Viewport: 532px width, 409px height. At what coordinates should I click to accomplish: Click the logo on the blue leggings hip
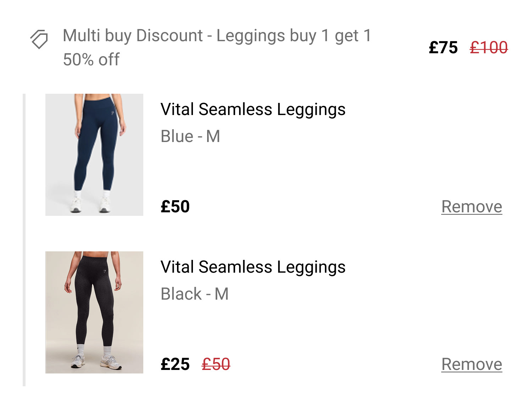113,113
